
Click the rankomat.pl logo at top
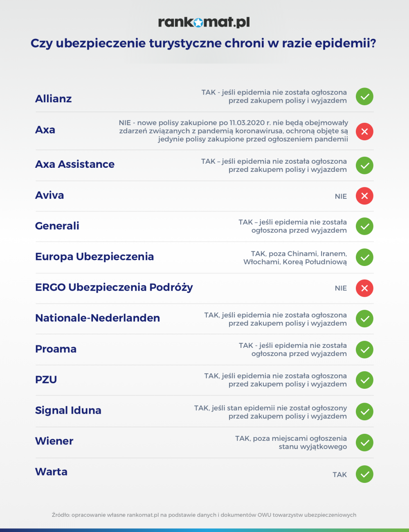coord(204,22)
